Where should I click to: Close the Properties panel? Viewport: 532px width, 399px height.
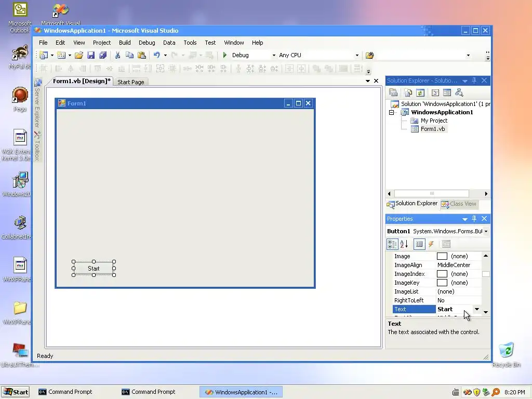484,219
